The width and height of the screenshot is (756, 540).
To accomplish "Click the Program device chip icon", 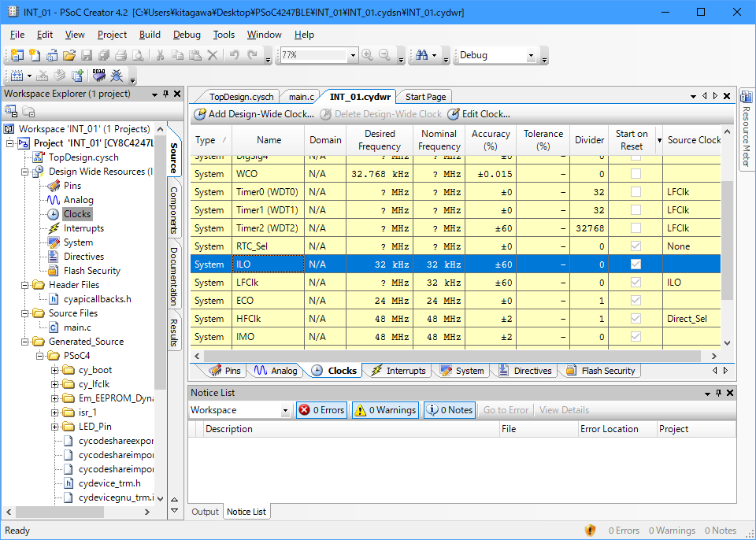I will pyautogui.click(x=99, y=76).
